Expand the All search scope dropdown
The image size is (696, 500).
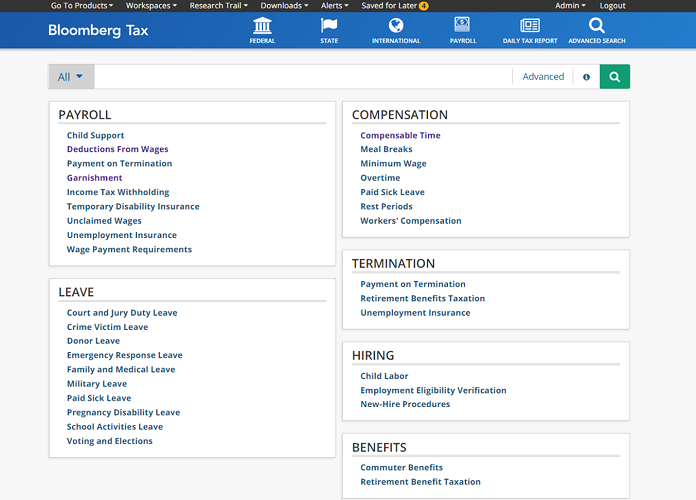pos(71,77)
